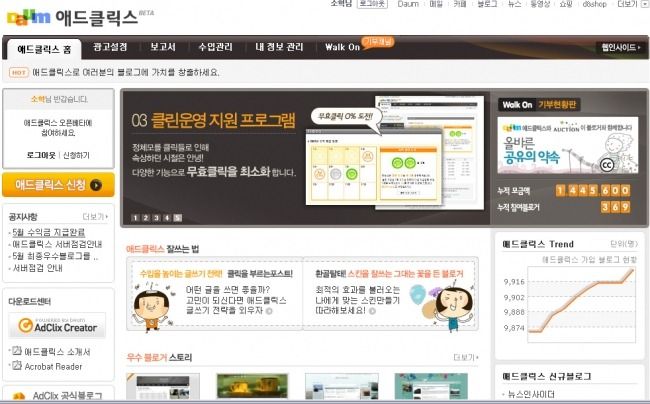Open the 광고설정 tab
The width and height of the screenshot is (650, 404).
pos(110,47)
